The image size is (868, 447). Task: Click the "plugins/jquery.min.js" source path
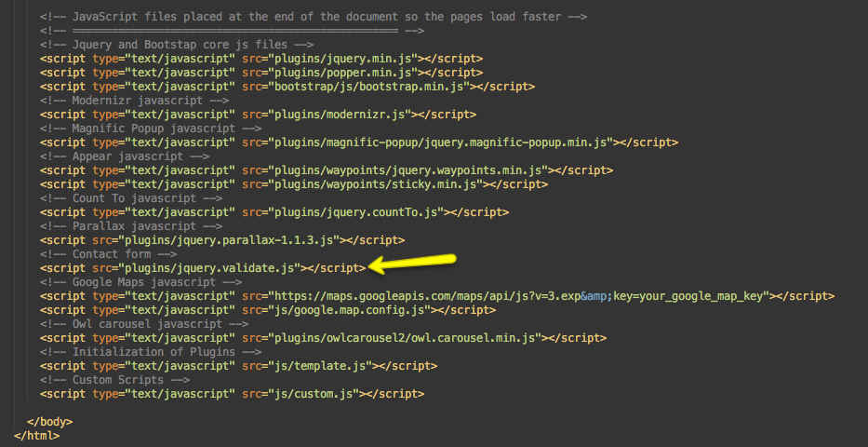tap(346, 59)
